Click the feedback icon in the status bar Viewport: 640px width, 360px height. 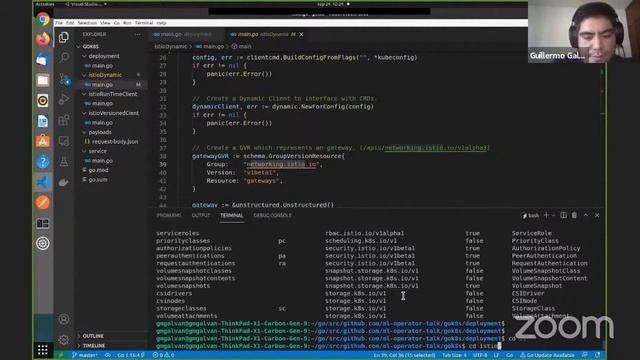pos(585,355)
